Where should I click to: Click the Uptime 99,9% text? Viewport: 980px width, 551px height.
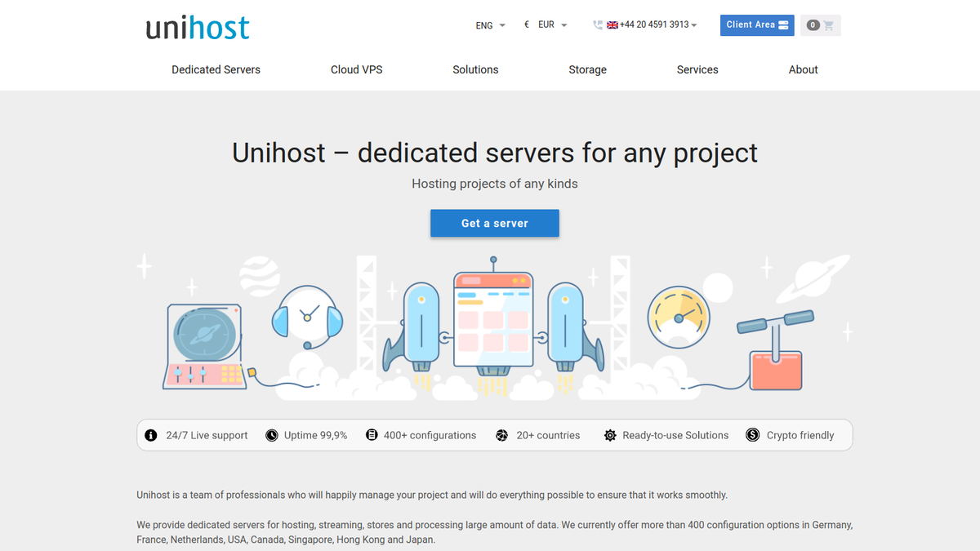pyautogui.click(x=315, y=435)
